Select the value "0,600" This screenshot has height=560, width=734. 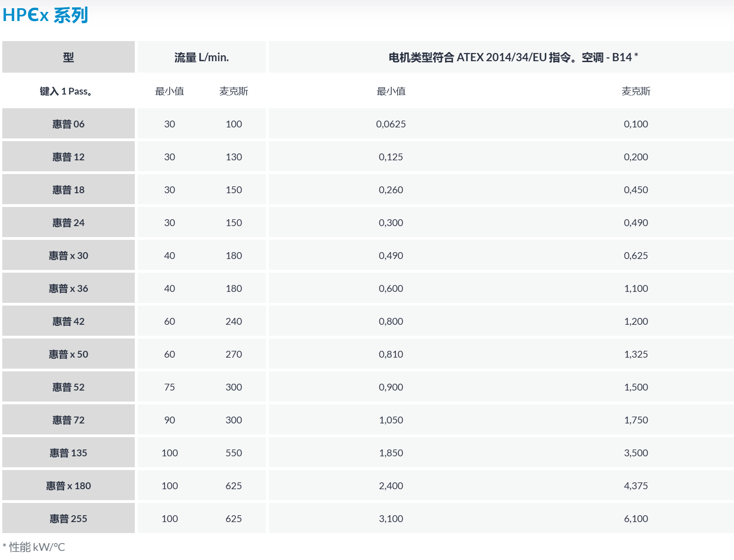(391, 289)
